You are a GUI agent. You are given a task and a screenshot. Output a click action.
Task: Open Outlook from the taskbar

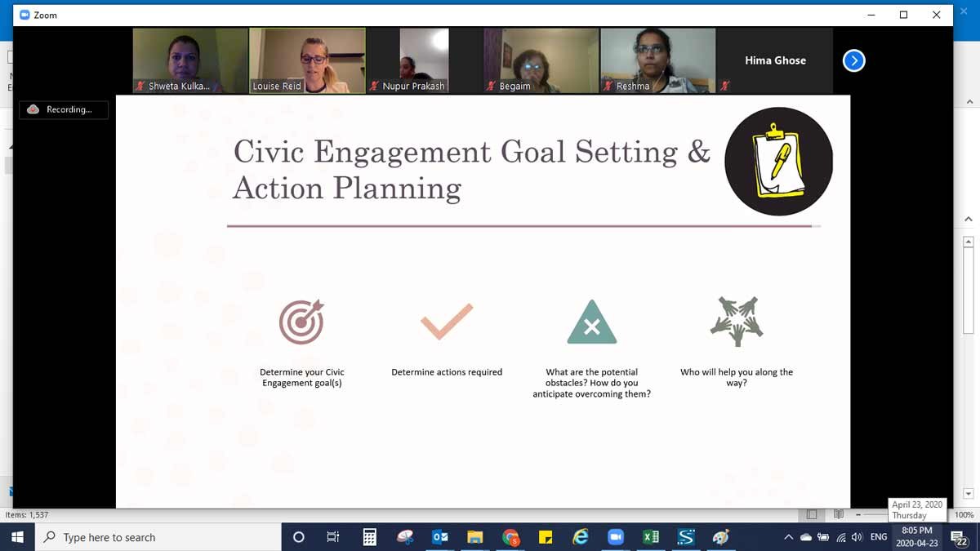coord(440,537)
